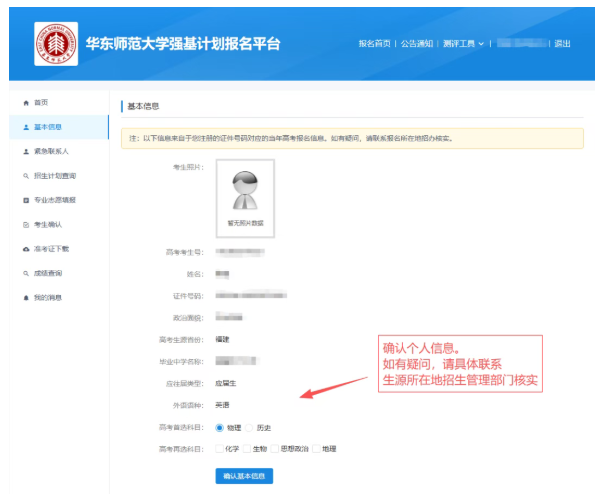Select the 物理 radio button
601x495 pixels.
(220, 427)
